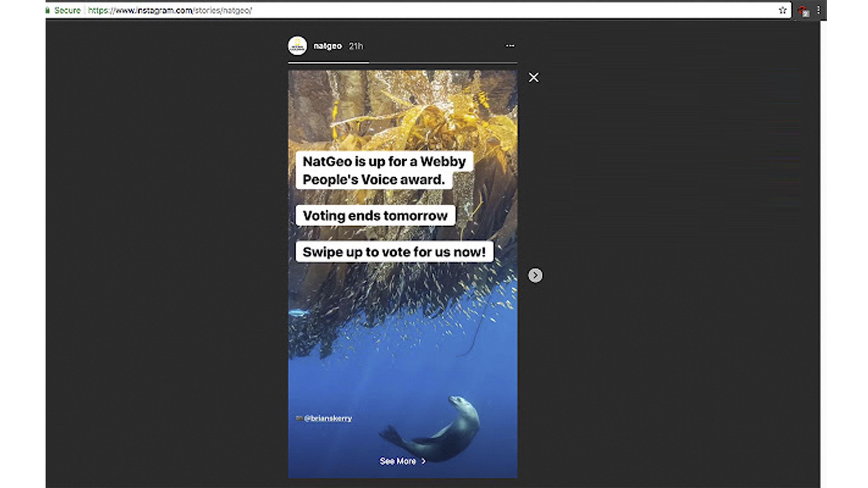The height and width of the screenshot is (488, 868).
Task: Focus the instagram.com URL address bar
Action: click(418, 10)
